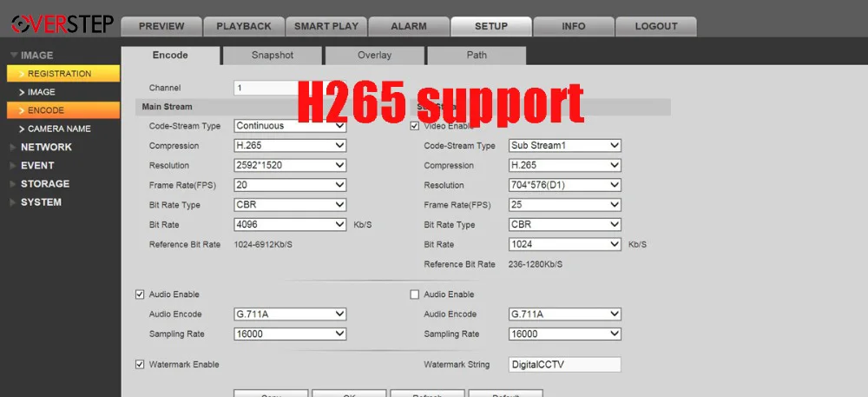The image size is (868, 397).
Task: Change Main Stream Resolution 2592*1520 dropdown
Action: tap(290, 165)
